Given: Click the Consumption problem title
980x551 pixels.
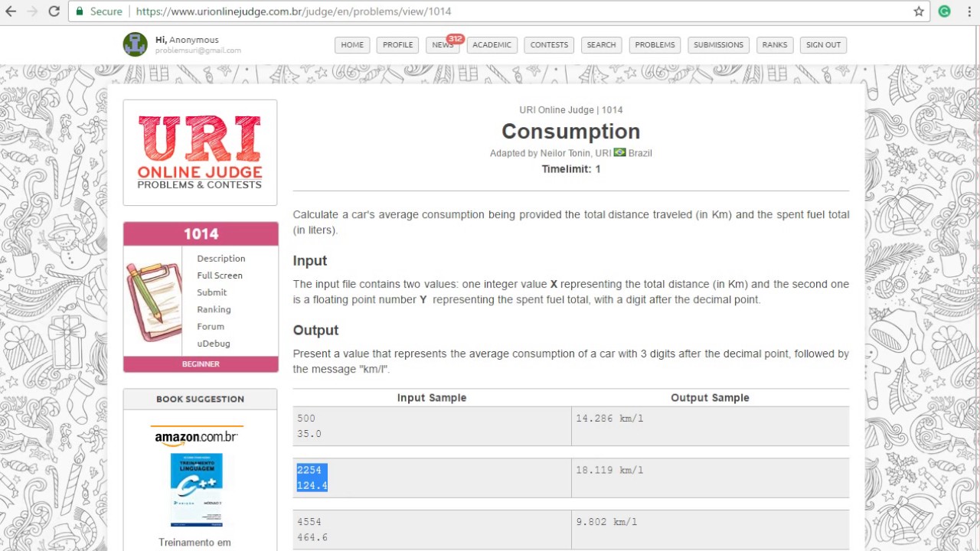Looking at the screenshot, I should click(570, 132).
